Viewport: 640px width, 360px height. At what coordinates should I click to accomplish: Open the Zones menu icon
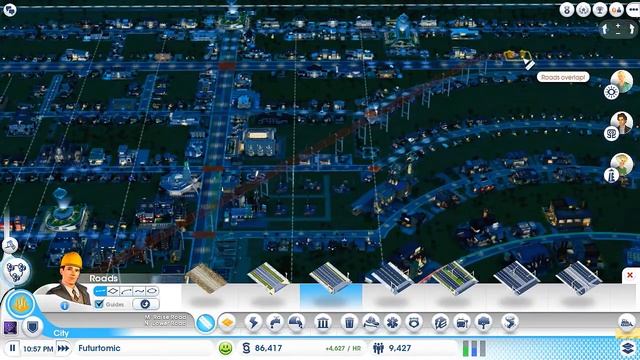click(227, 322)
